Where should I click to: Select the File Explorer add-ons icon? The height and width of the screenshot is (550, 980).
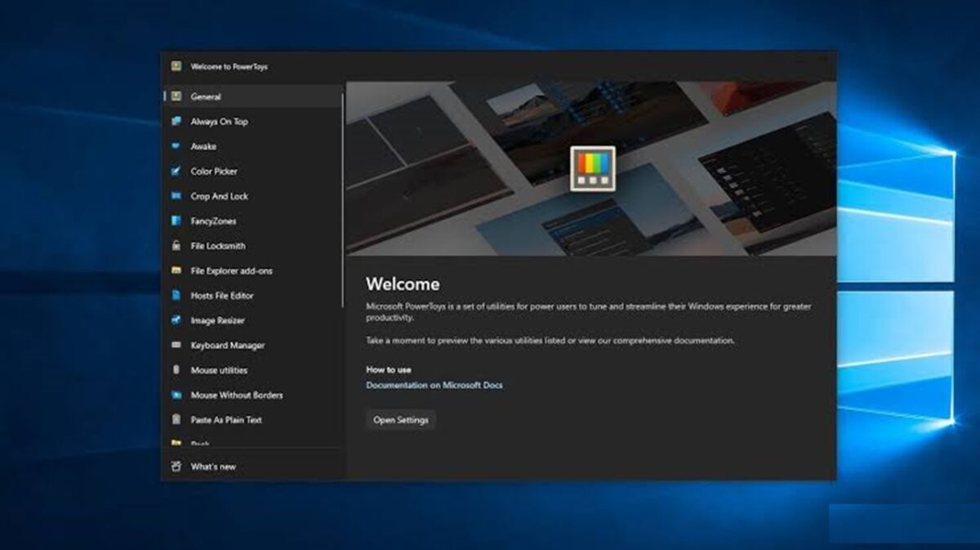point(176,271)
